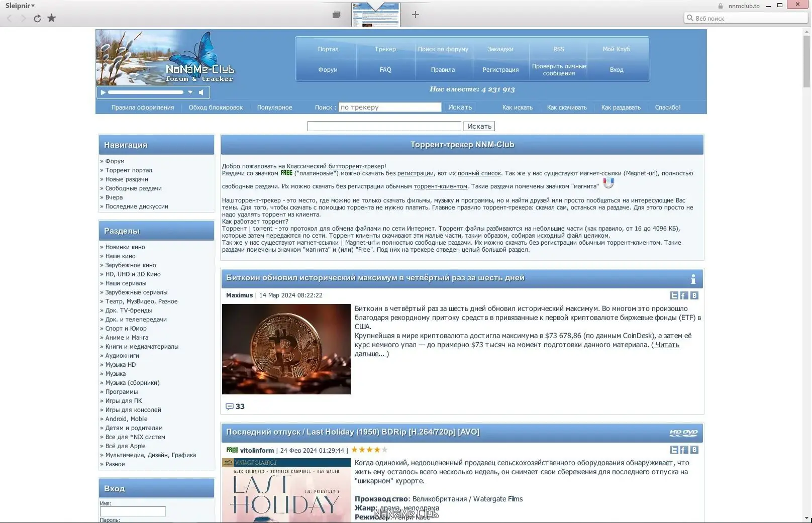Viewport: 812px width, 523px height.
Task: Go to the Регистрация page
Action: tap(500, 70)
